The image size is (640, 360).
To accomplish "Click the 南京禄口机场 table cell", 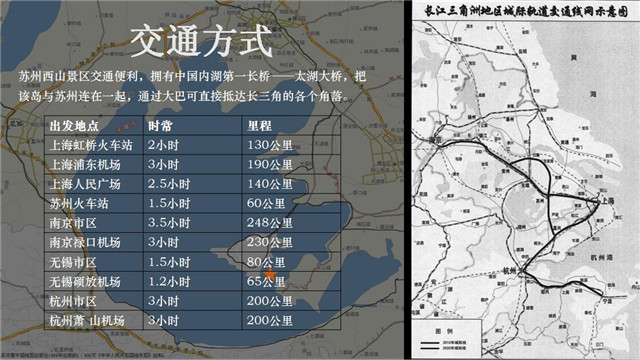I will [94, 242].
